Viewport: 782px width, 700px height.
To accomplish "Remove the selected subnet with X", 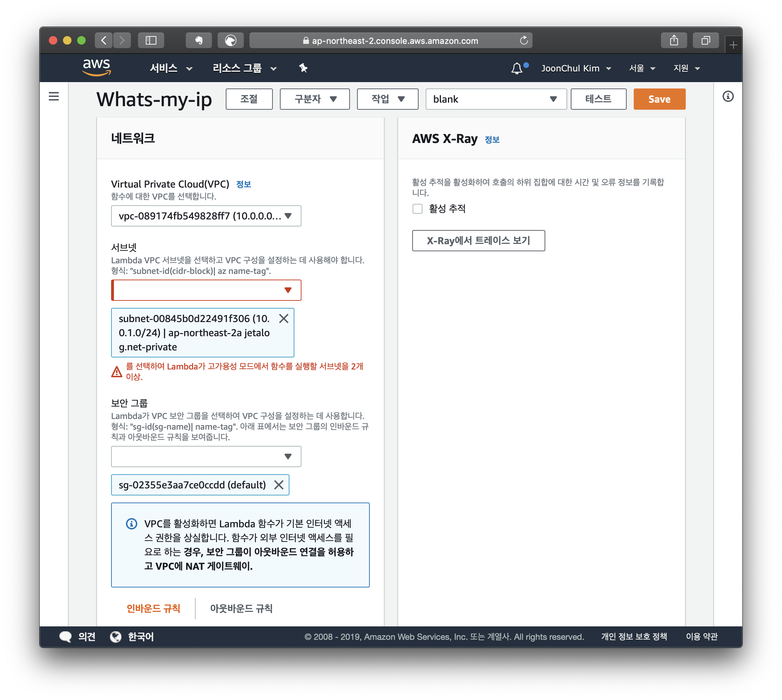I will [x=284, y=319].
